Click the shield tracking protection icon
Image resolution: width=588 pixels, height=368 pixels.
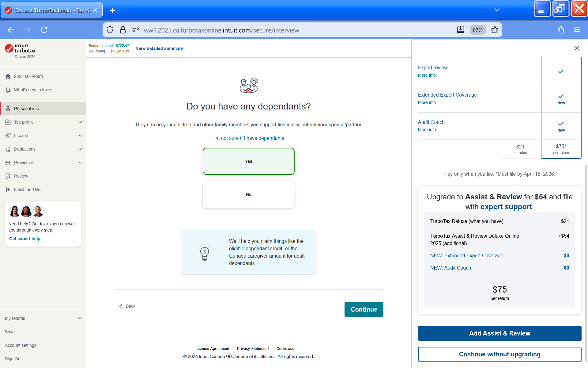110,30
